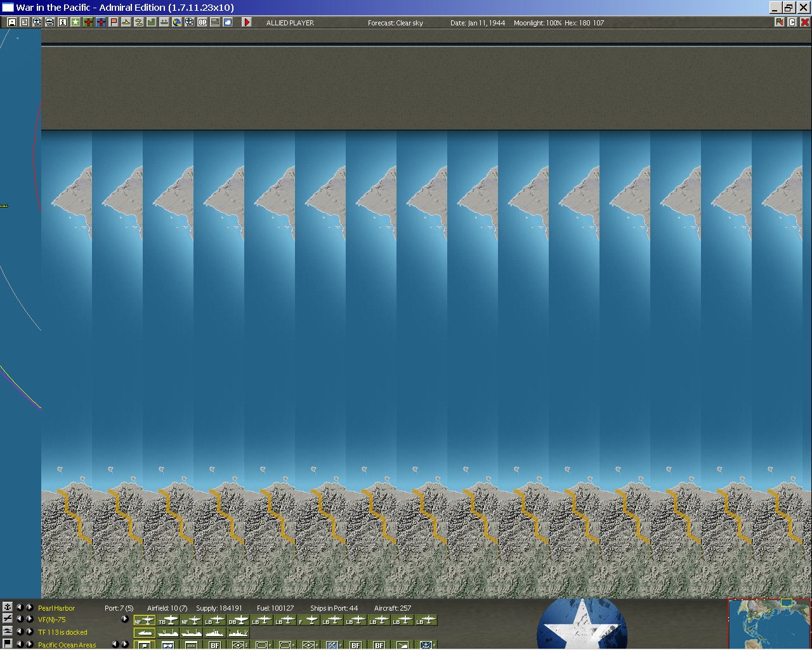Image resolution: width=812 pixels, height=650 pixels.
Task: Click the anchor icon beside Pearl Harbor
Action: point(7,607)
